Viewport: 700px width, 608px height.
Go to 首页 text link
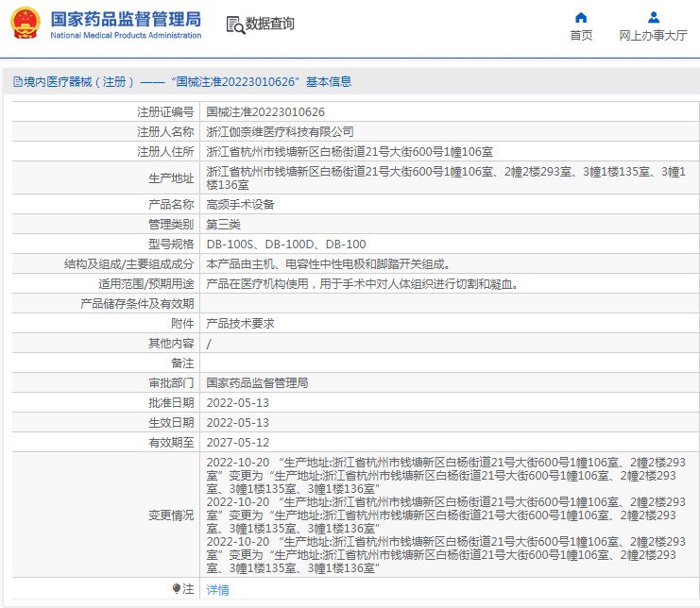click(x=581, y=35)
